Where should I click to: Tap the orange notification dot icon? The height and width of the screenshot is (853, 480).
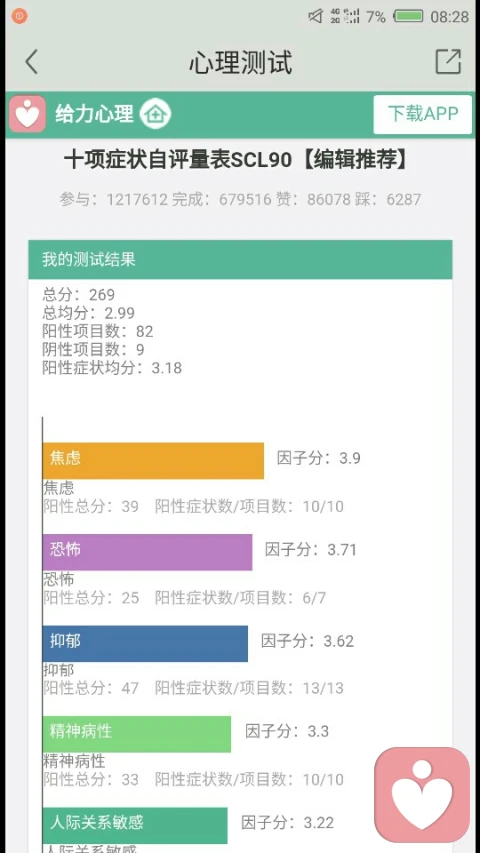pyautogui.click(x=19, y=16)
